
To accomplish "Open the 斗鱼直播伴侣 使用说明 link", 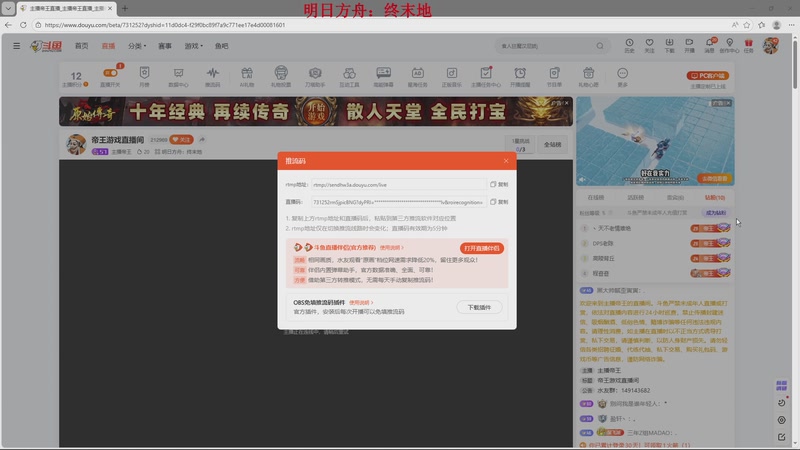I will pyautogui.click(x=391, y=247).
